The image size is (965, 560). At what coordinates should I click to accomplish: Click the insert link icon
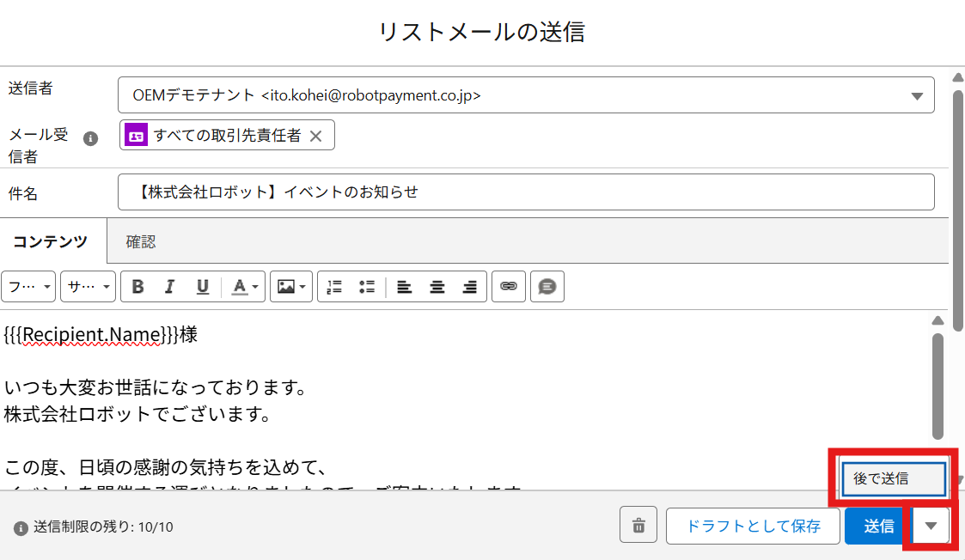(508, 287)
